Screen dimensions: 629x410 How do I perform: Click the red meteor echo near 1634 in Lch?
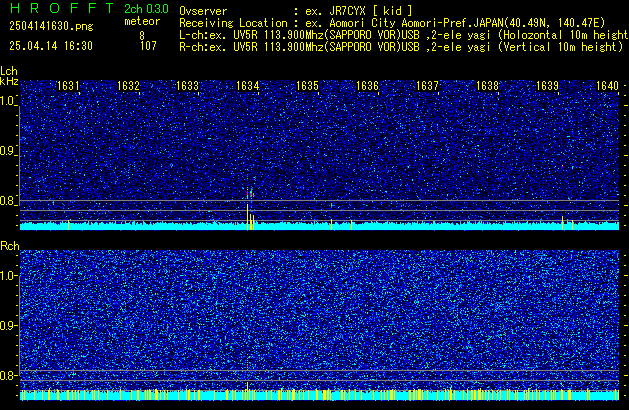pos(250,193)
